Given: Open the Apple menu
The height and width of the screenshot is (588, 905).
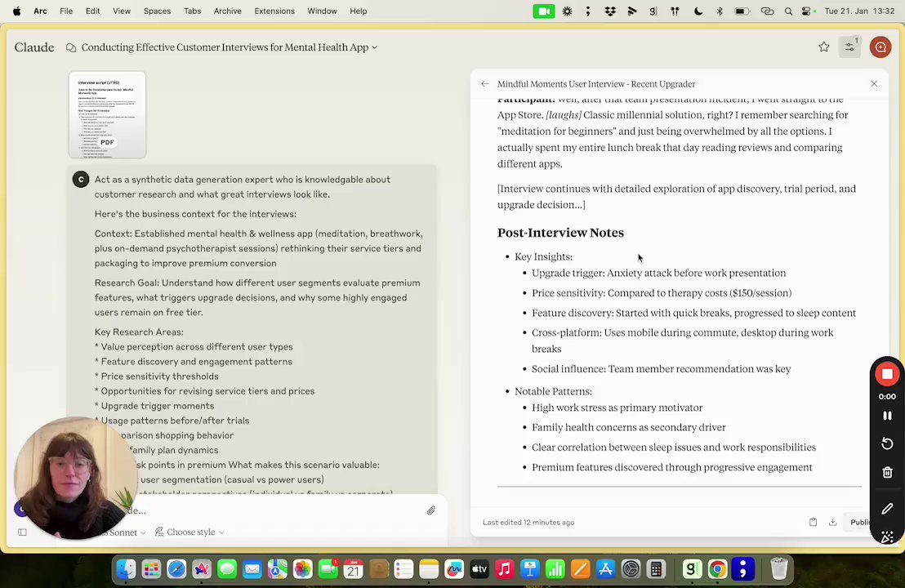Looking at the screenshot, I should pos(16,11).
